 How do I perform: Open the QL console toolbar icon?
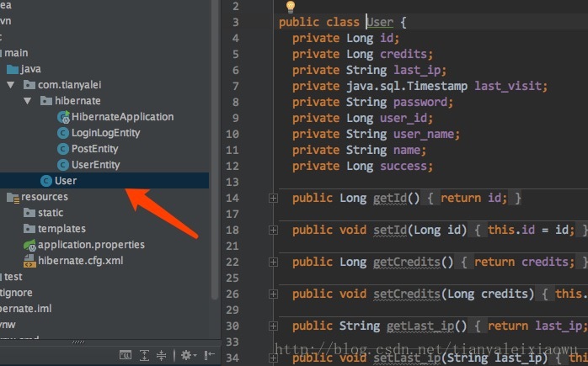click(x=126, y=355)
